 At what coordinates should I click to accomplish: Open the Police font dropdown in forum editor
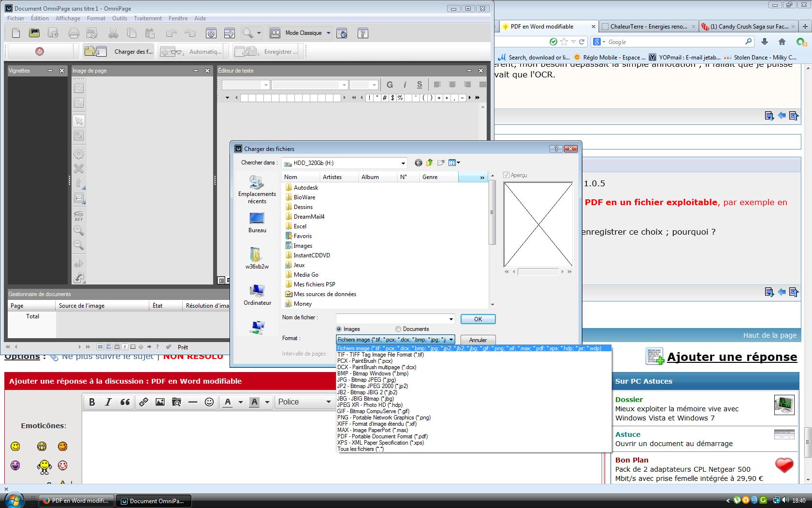(304, 402)
